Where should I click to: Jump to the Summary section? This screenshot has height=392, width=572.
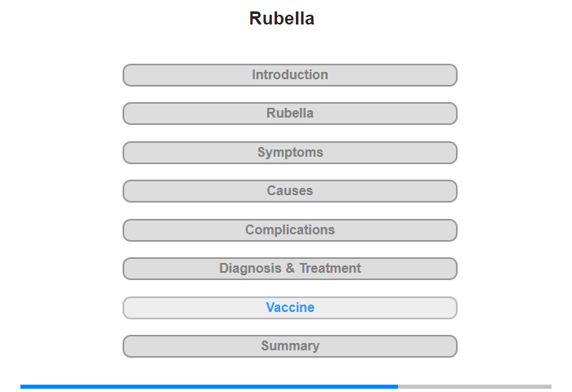tap(290, 346)
